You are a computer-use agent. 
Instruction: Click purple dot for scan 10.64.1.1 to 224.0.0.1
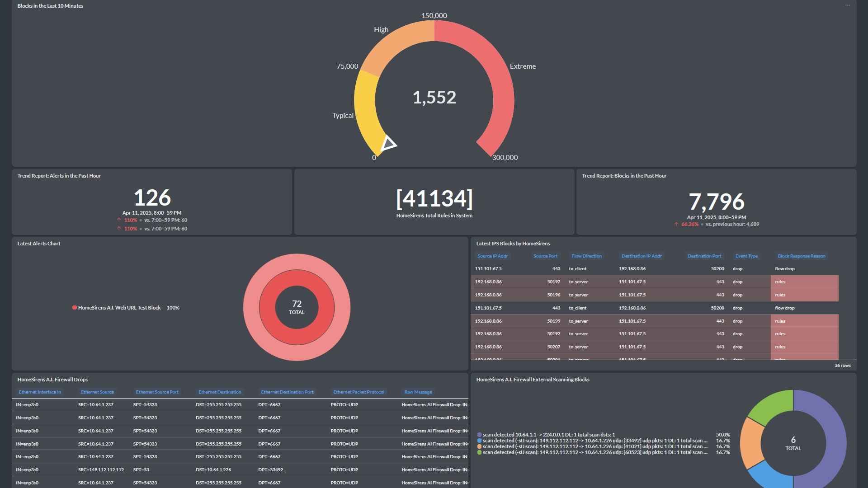tap(479, 435)
